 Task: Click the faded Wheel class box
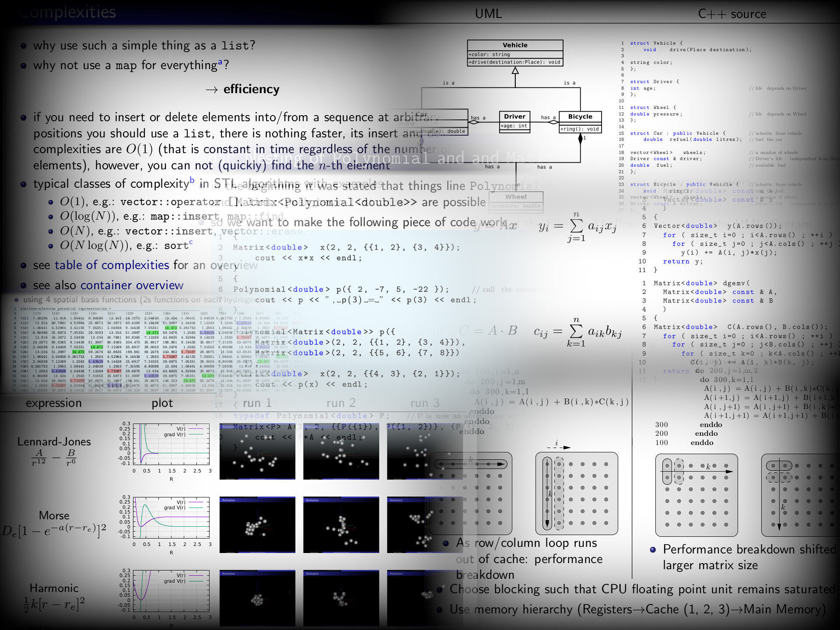[516, 201]
